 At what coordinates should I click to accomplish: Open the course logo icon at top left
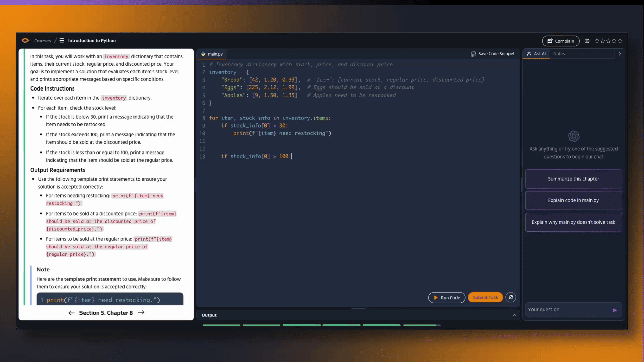point(25,40)
